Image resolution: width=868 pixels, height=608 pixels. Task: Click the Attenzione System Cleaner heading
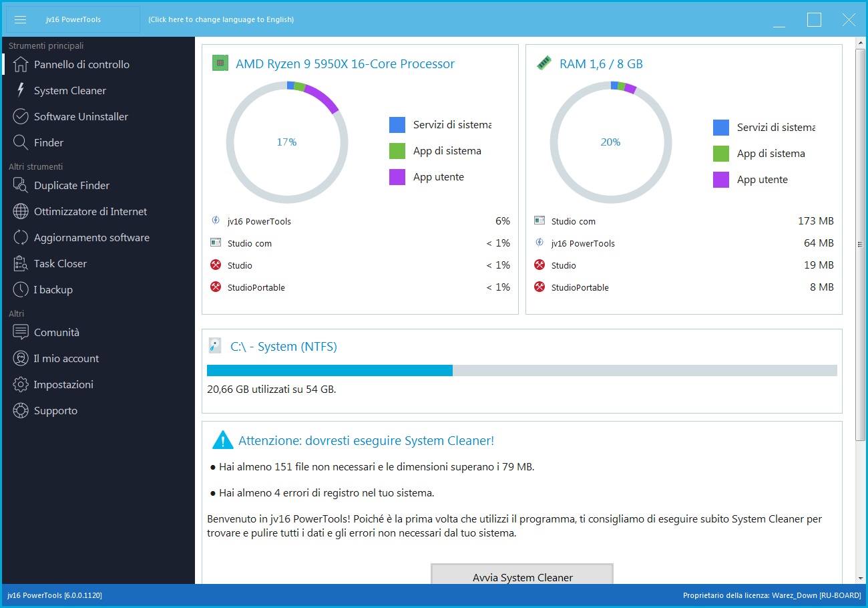366,441
